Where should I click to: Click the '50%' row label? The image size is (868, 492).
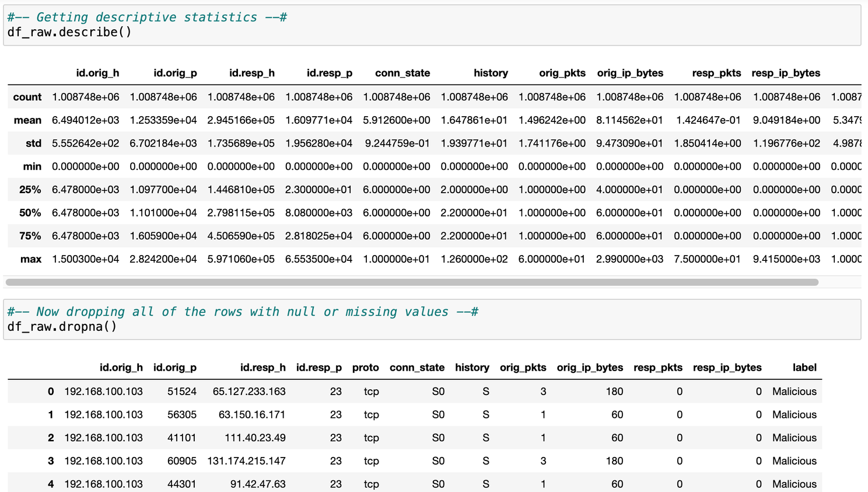coord(30,213)
